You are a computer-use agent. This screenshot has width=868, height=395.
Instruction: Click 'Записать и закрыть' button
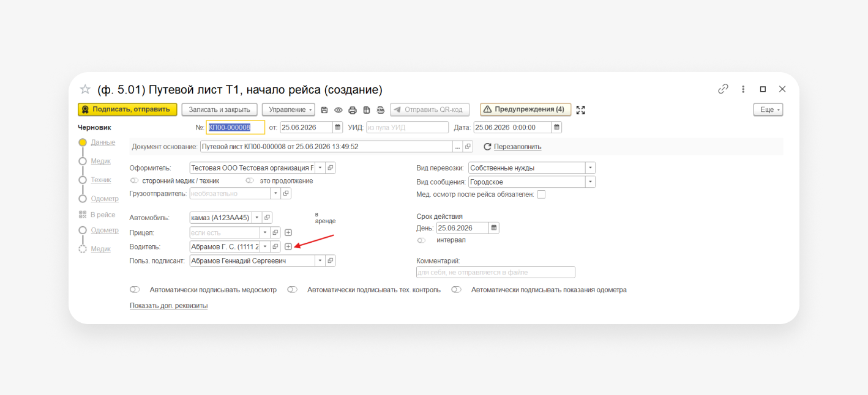(x=219, y=109)
